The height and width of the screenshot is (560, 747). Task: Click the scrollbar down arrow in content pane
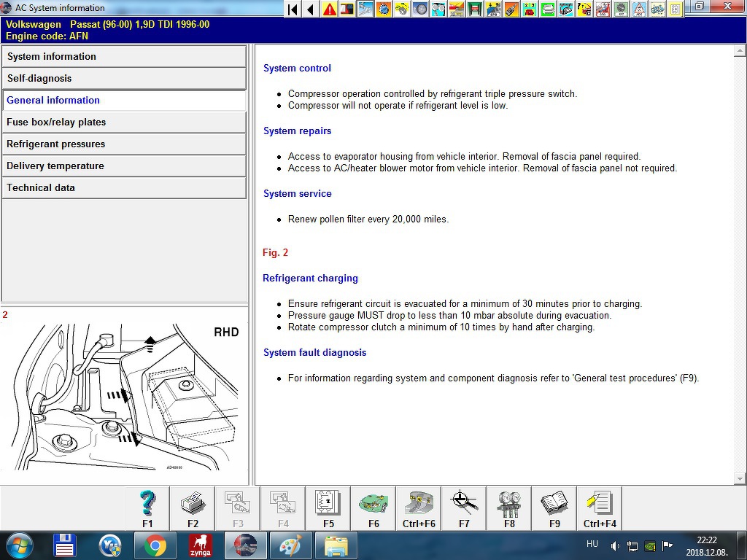[x=740, y=478]
